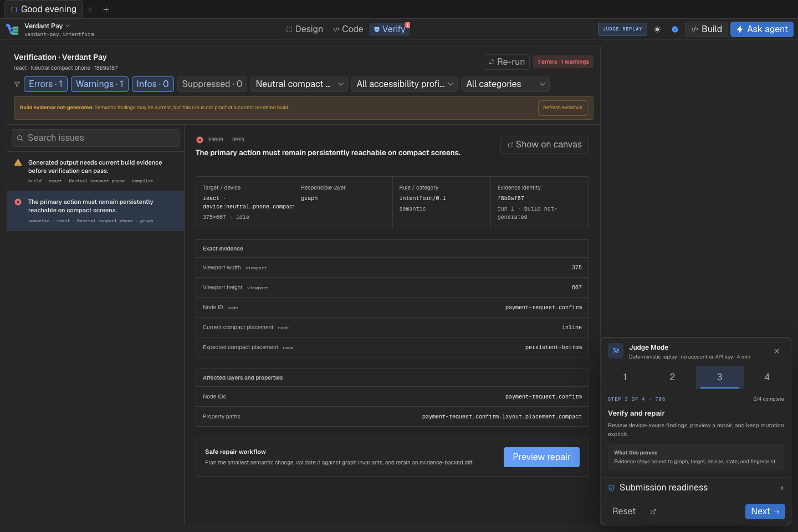The image size is (798, 532).
Task: Click the Re-run button
Action: [507, 62]
